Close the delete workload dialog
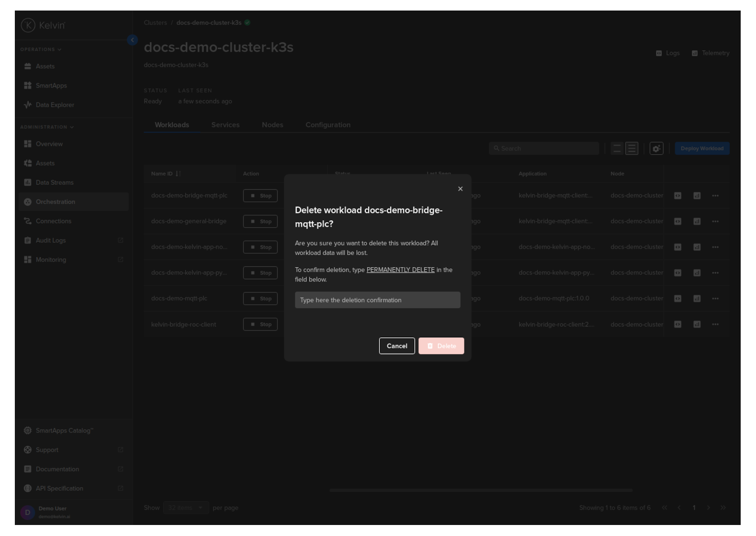 460,189
